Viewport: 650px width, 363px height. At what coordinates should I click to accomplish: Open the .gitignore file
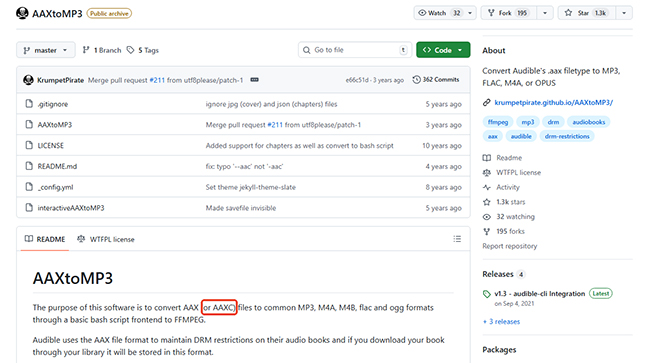(53, 104)
